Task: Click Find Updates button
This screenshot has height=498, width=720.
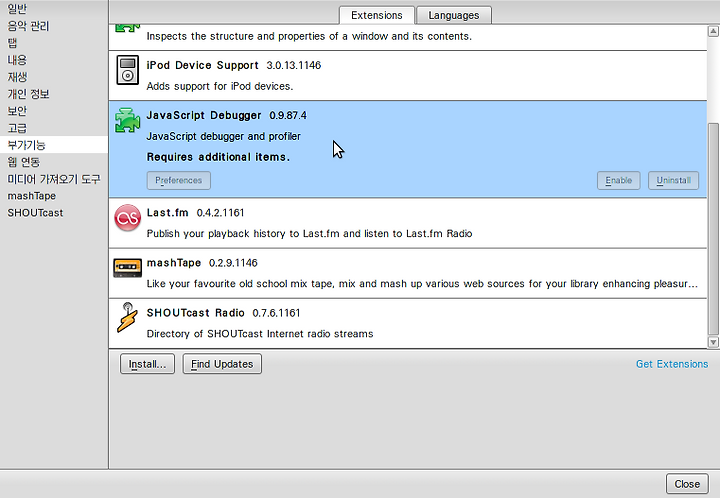Action: (x=222, y=364)
